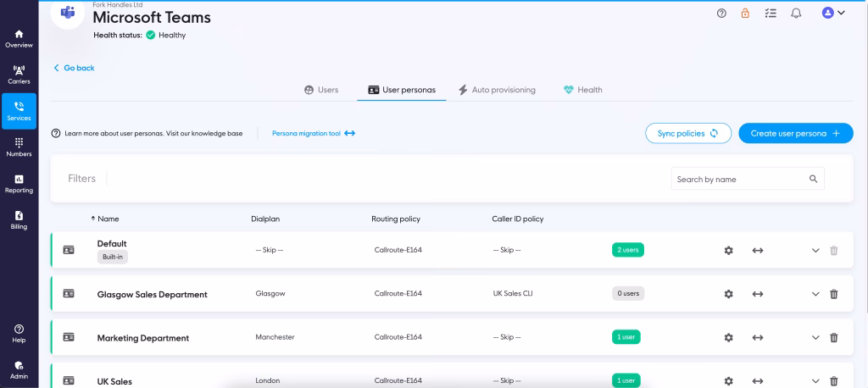Viewport: 868px width, 388px height.
Task: Open the task checklist icon in header
Action: [771, 14]
